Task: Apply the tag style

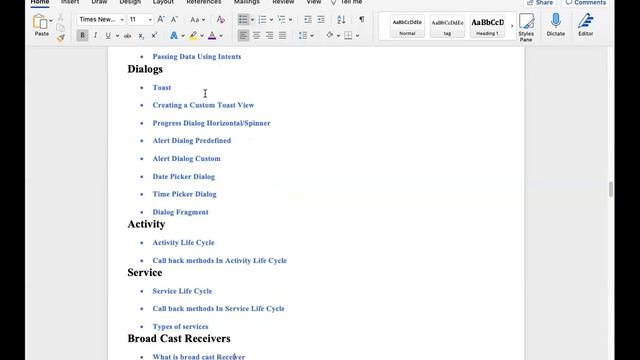Action: point(447,26)
